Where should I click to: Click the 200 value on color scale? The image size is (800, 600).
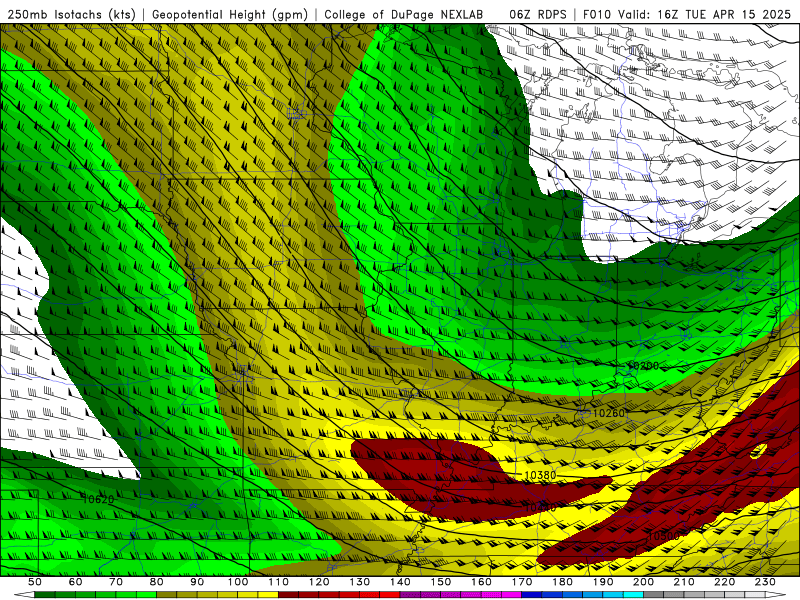tap(644, 582)
